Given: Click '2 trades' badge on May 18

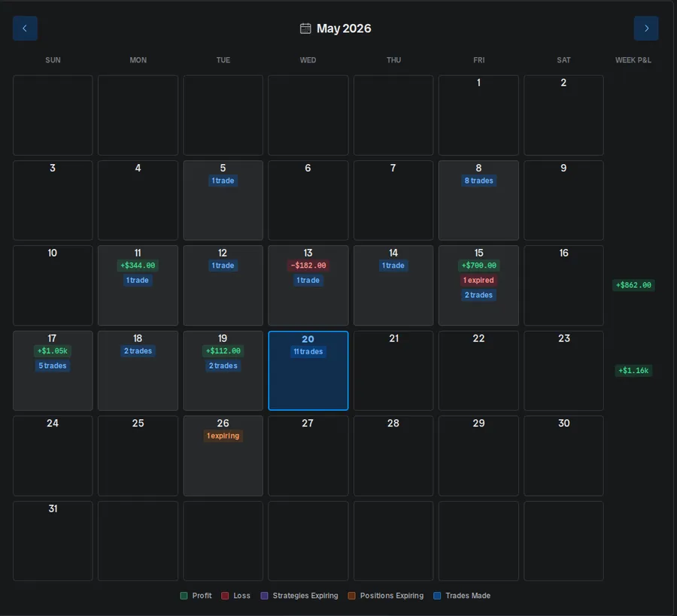Looking at the screenshot, I should pos(138,351).
